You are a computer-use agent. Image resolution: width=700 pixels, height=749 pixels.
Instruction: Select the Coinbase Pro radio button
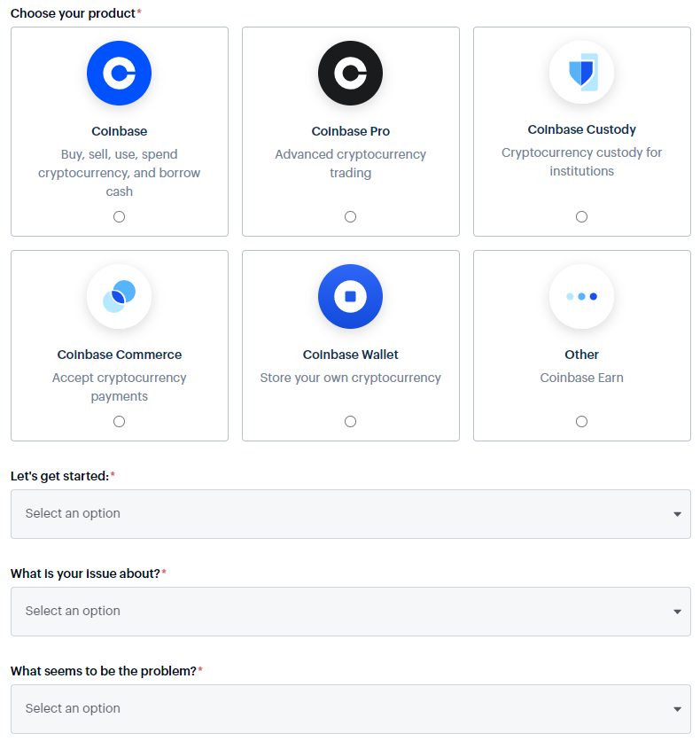351,216
